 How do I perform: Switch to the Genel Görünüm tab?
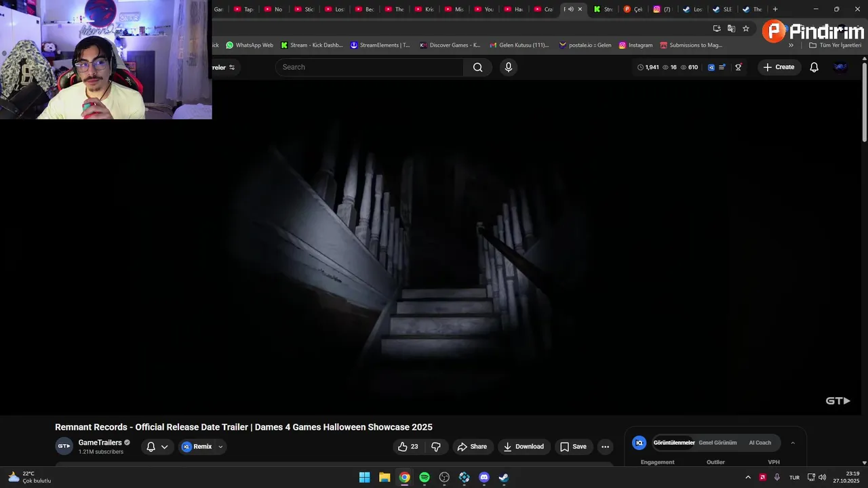[x=717, y=443]
